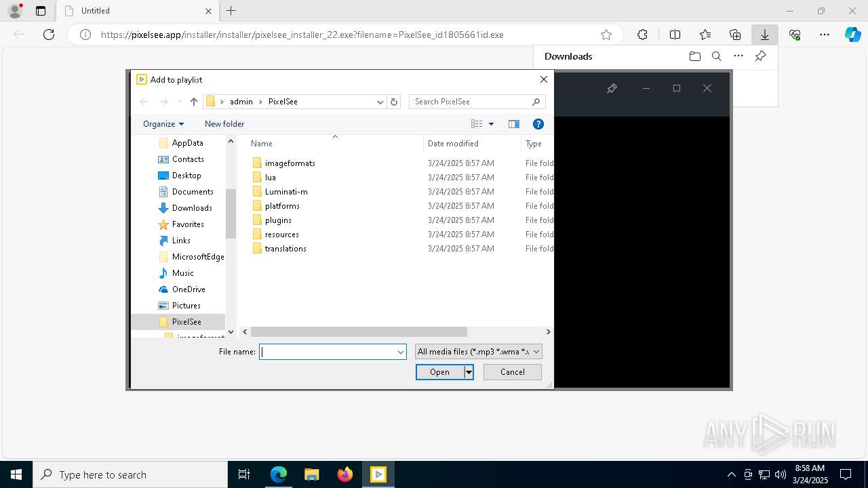Open Edge Settings and more menu
Viewport: 868px width, 488px height.
pyautogui.click(x=825, y=35)
